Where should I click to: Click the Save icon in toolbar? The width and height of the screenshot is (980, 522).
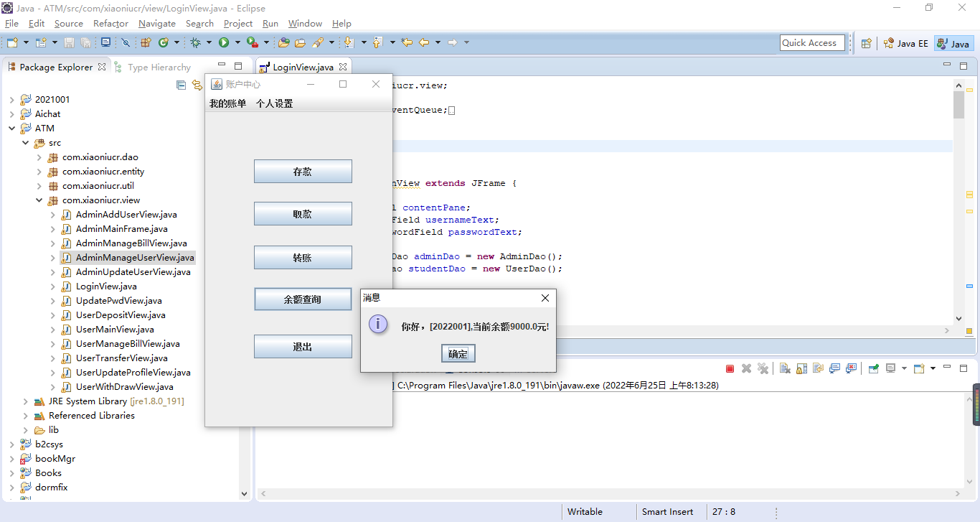69,43
